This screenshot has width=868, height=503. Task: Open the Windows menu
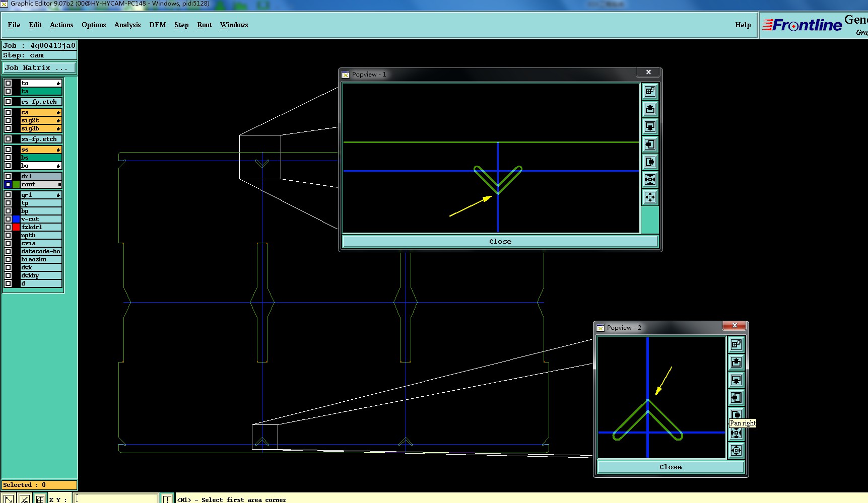234,25
